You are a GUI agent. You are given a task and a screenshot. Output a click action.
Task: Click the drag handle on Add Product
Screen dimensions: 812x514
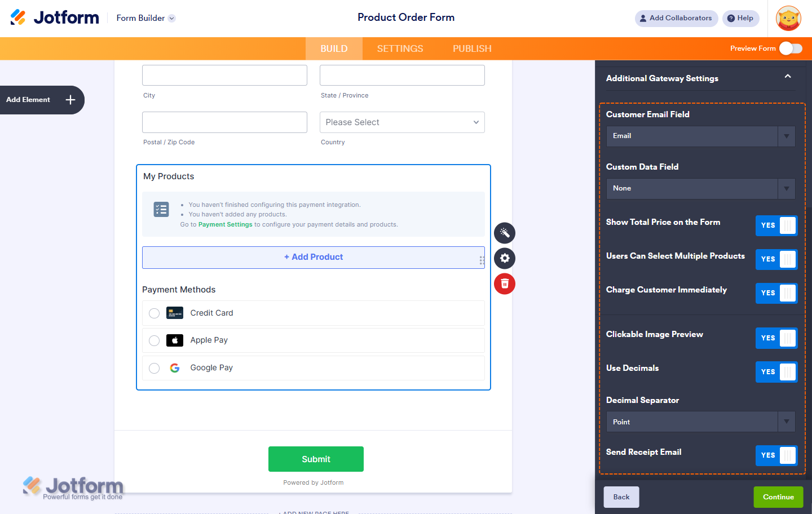click(482, 260)
